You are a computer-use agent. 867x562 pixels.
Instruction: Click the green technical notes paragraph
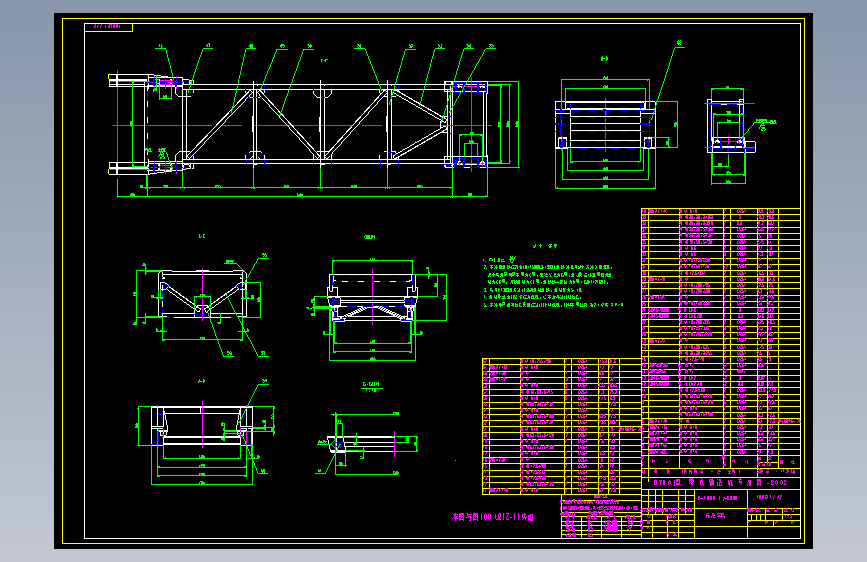coord(553,282)
